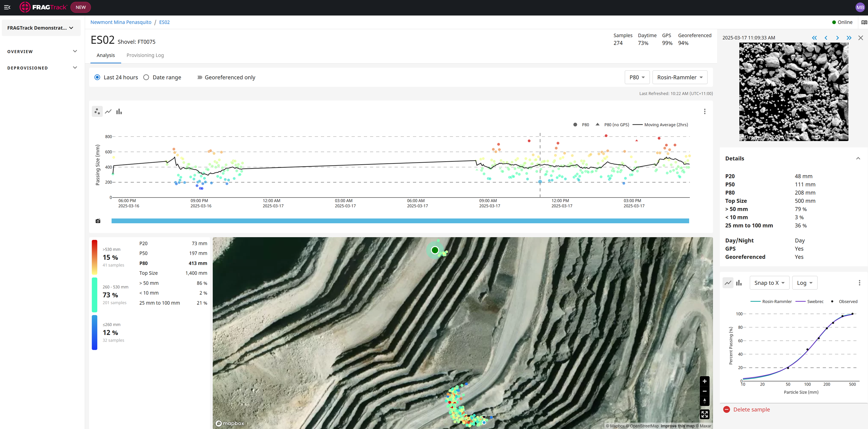This screenshot has width=868, height=429.
Task: Click the blue ≤260 mm color bar
Action: [95, 332]
